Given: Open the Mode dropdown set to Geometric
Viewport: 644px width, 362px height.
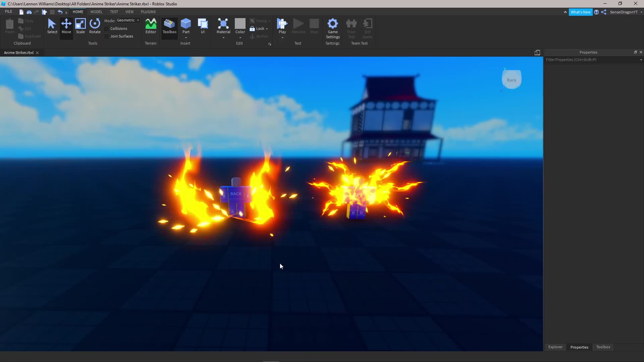Looking at the screenshot, I should click(x=128, y=20).
